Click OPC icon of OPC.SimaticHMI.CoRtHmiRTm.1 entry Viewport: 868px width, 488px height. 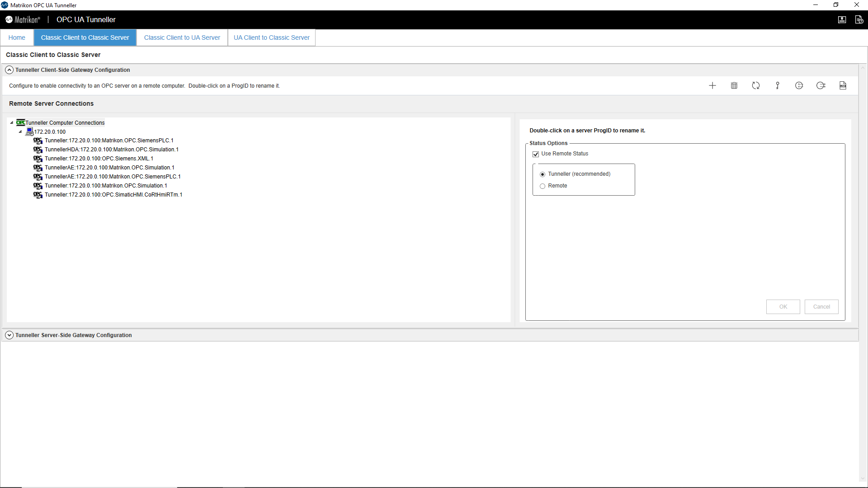(x=38, y=195)
